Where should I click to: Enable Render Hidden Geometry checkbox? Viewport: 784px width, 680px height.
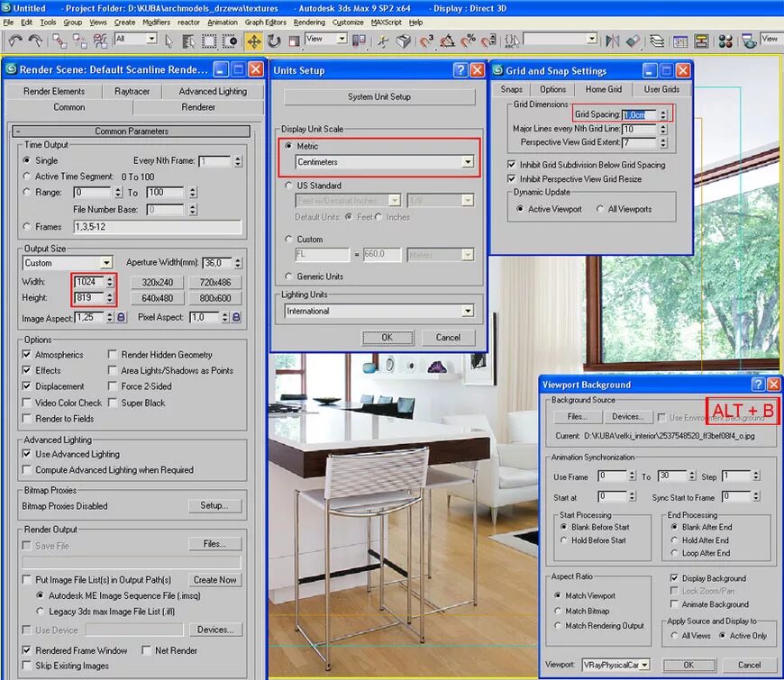click(113, 354)
